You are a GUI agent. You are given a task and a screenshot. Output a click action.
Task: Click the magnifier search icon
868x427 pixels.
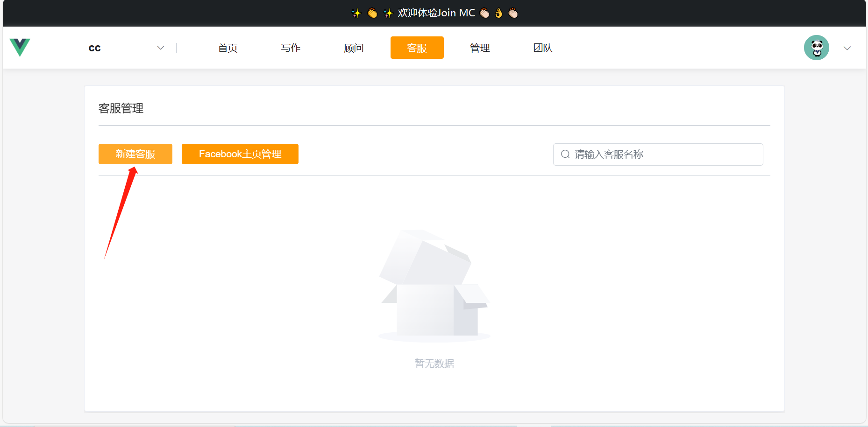click(x=565, y=154)
